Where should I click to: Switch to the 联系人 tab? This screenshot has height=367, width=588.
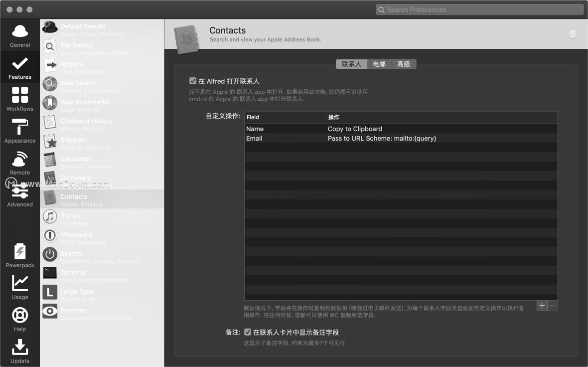click(351, 64)
